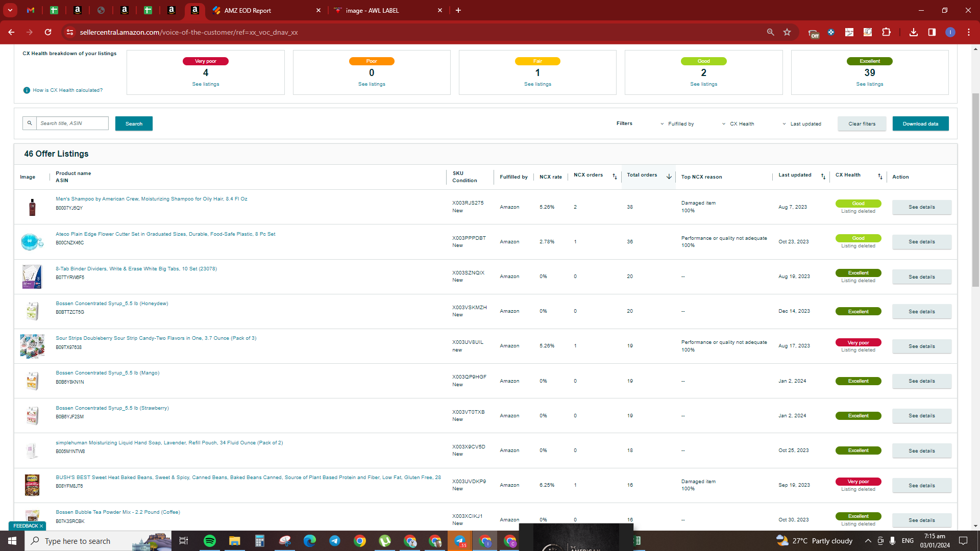See listings under Very poor

[206, 84]
